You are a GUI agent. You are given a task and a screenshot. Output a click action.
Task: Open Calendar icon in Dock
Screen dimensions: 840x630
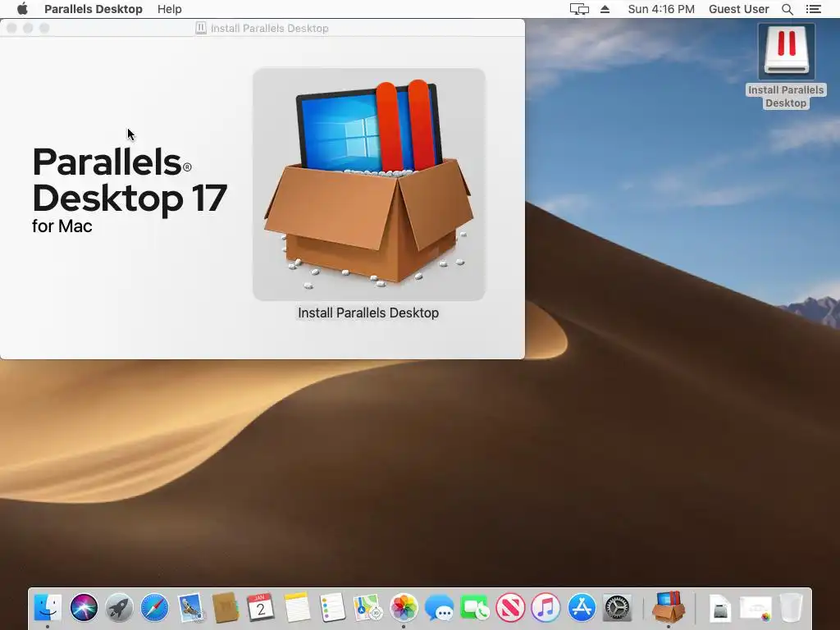[x=261, y=608]
